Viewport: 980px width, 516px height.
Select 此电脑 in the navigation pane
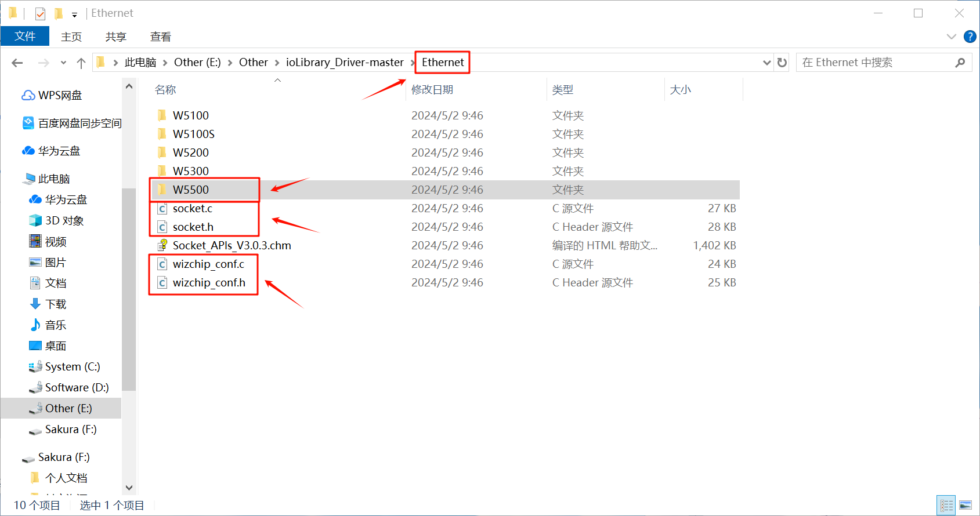54,179
